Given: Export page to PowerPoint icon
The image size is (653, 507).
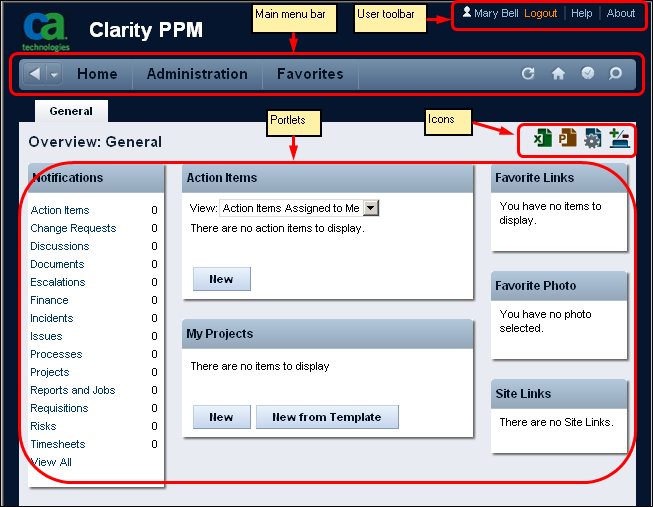Looking at the screenshot, I should pos(568,138).
